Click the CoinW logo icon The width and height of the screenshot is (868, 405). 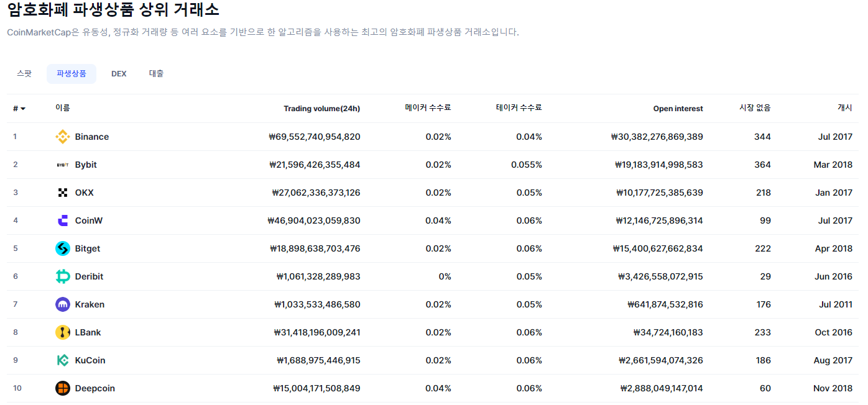62,220
